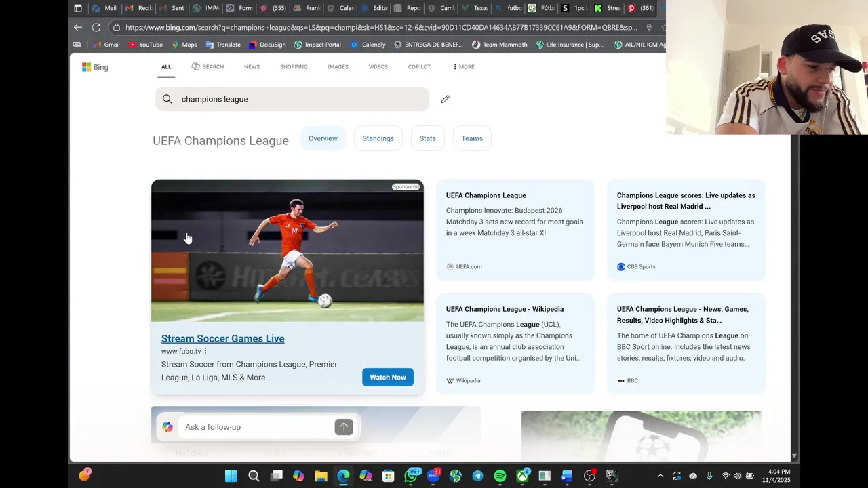Open the Windows Start menu
The image size is (868, 488).
[231, 476]
